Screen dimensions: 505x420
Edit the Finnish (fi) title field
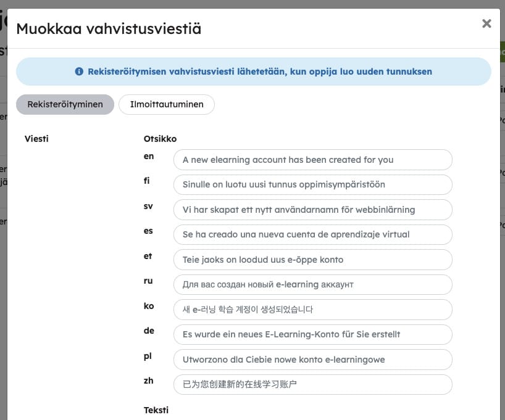pos(313,184)
